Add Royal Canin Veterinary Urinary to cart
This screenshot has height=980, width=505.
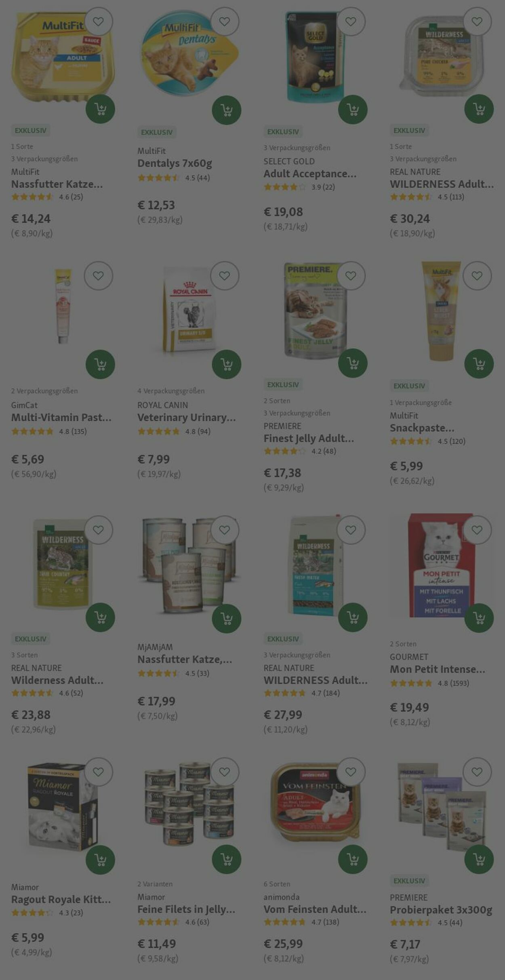point(227,364)
